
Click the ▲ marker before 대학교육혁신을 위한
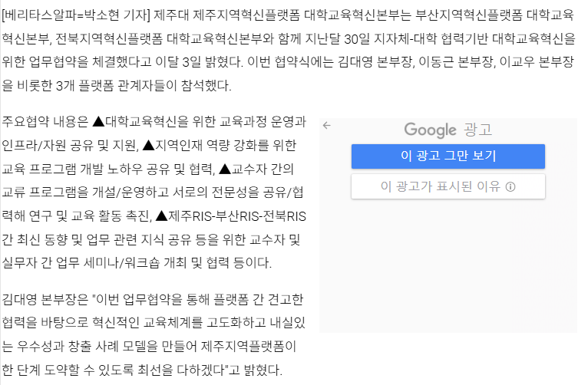(98, 121)
